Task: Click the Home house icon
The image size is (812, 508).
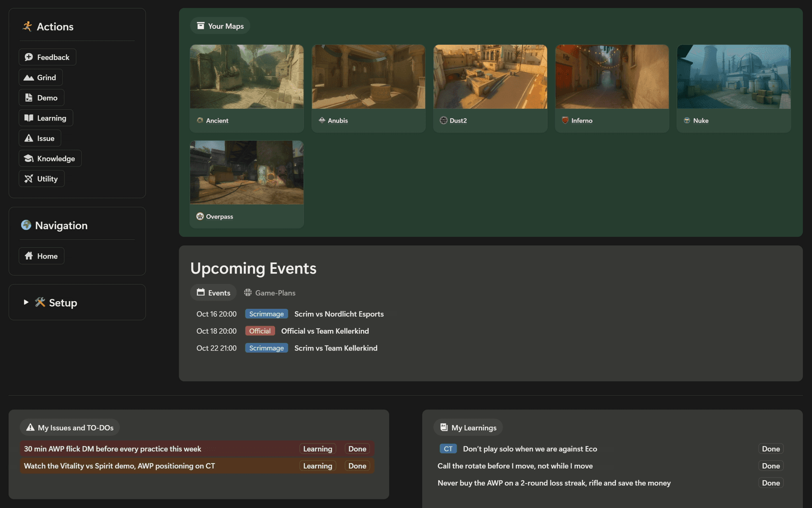Action: point(29,256)
